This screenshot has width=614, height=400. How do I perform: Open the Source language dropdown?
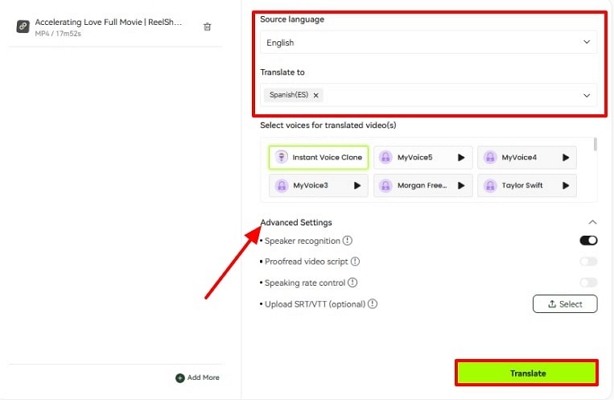pos(428,42)
